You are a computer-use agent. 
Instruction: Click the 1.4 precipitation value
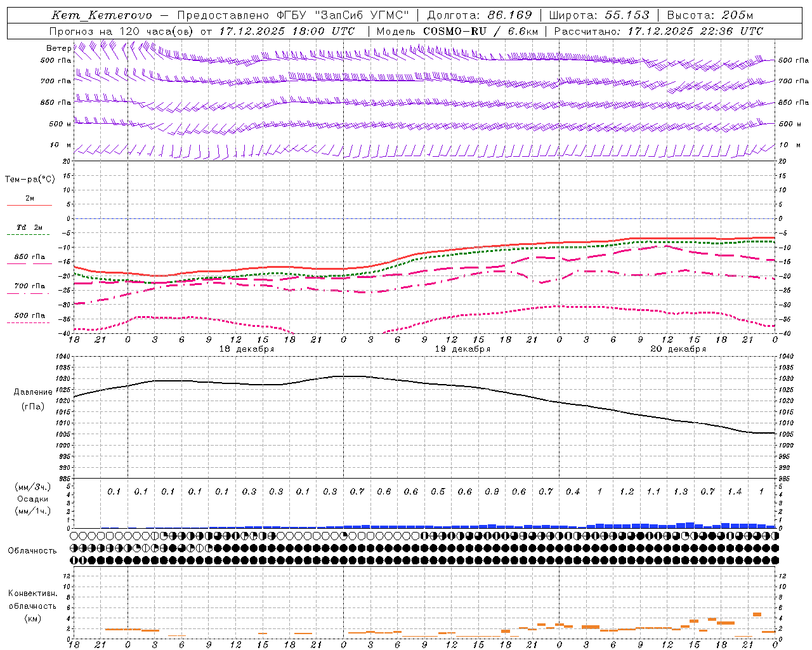(x=735, y=492)
